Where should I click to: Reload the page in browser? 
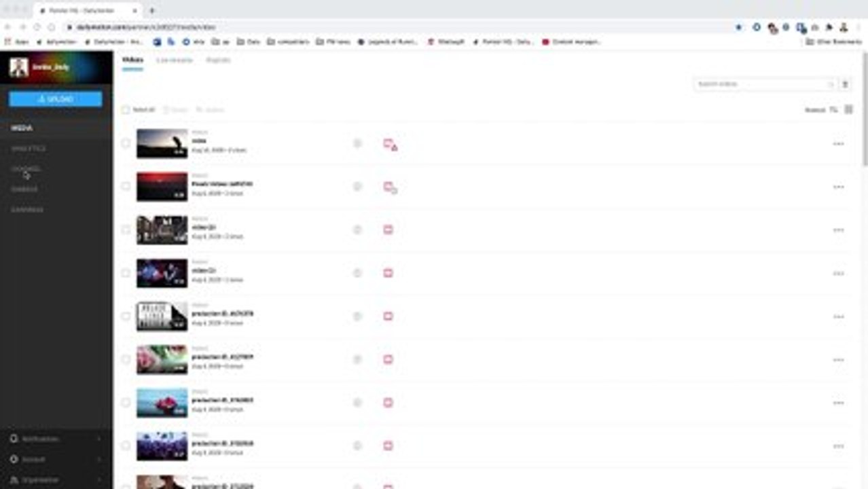click(x=37, y=27)
